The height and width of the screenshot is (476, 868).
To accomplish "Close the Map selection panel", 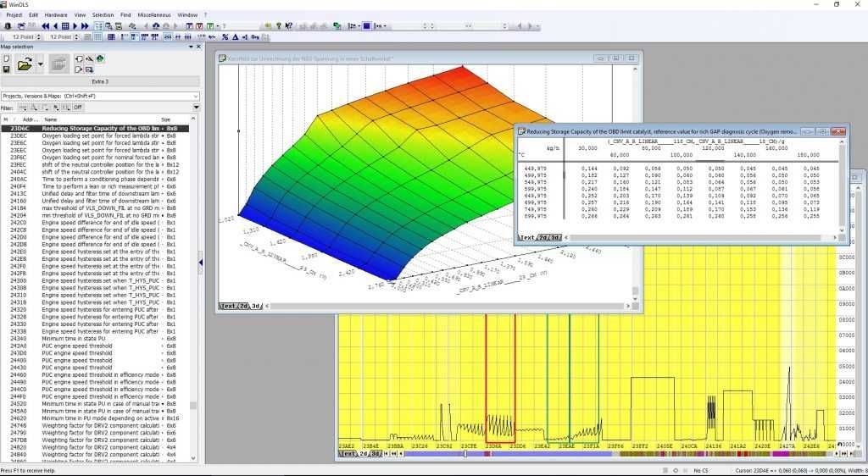I will tap(198, 47).
